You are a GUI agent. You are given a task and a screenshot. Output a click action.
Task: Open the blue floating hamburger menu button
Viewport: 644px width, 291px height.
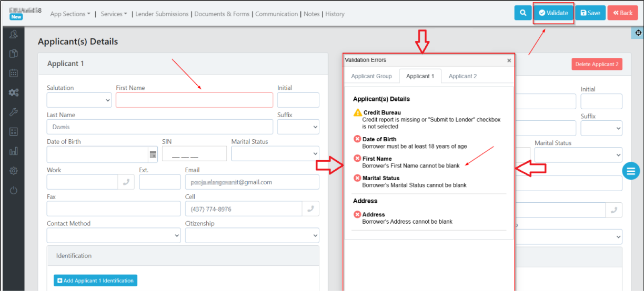coord(631,171)
